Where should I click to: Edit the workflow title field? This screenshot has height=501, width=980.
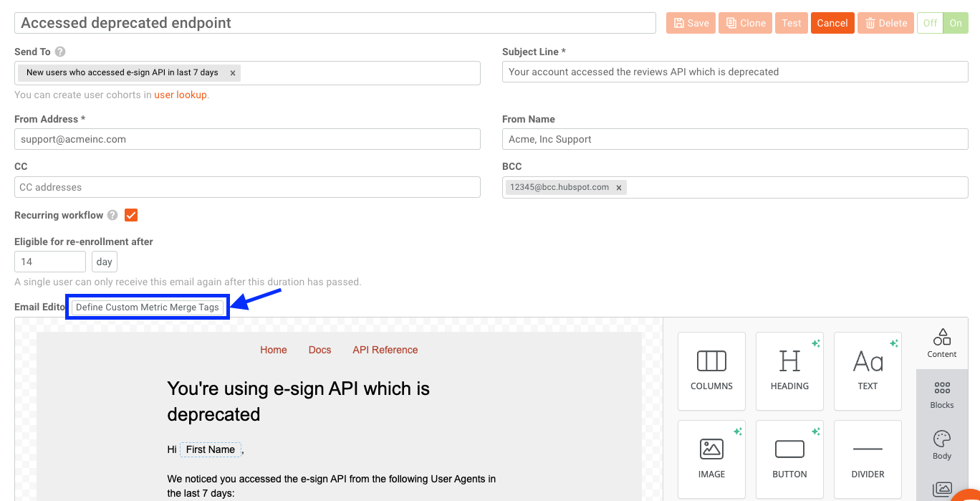(335, 23)
